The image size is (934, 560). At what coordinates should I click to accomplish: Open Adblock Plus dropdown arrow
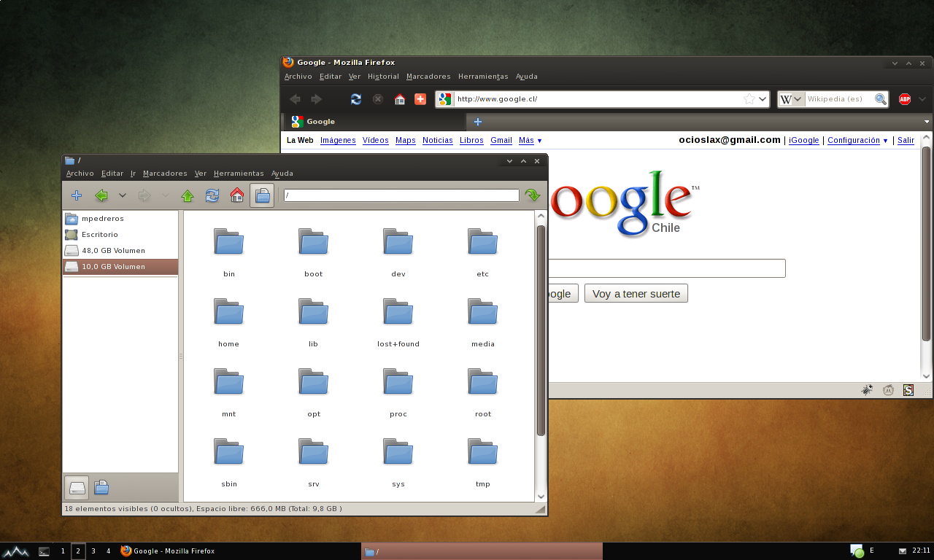tap(922, 99)
